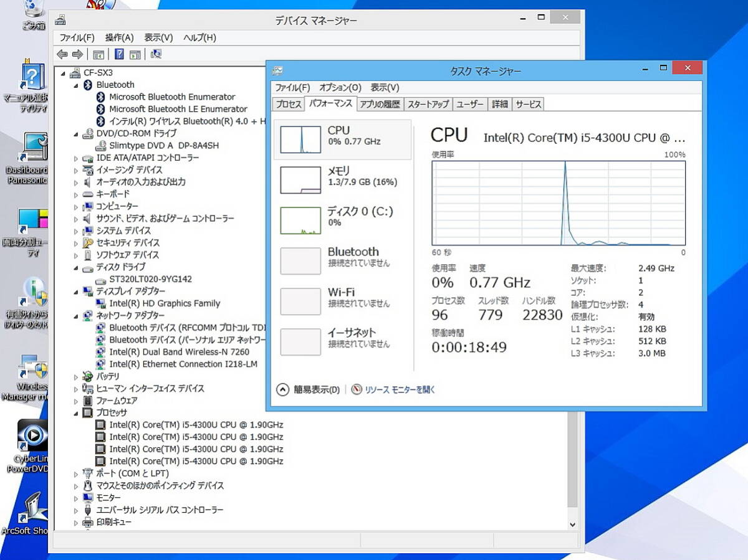Select the CPU entry in performance sidebar
Image resolution: width=748 pixels, height=560 pixels.
[343, 140]
